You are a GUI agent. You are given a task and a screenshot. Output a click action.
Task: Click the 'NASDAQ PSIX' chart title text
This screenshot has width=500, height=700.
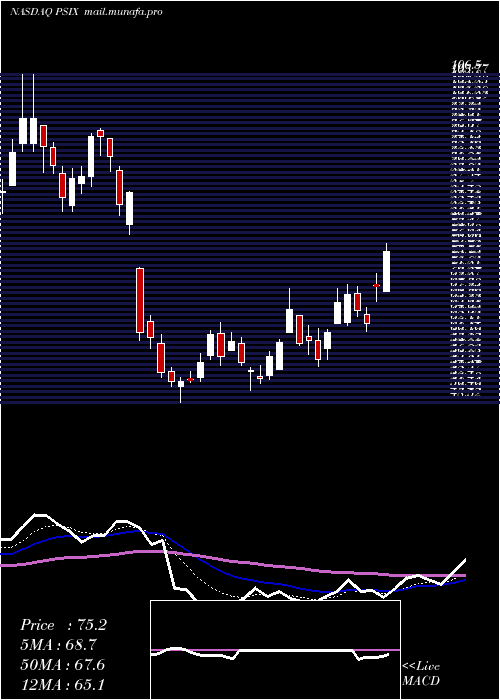tap(44, 12)
